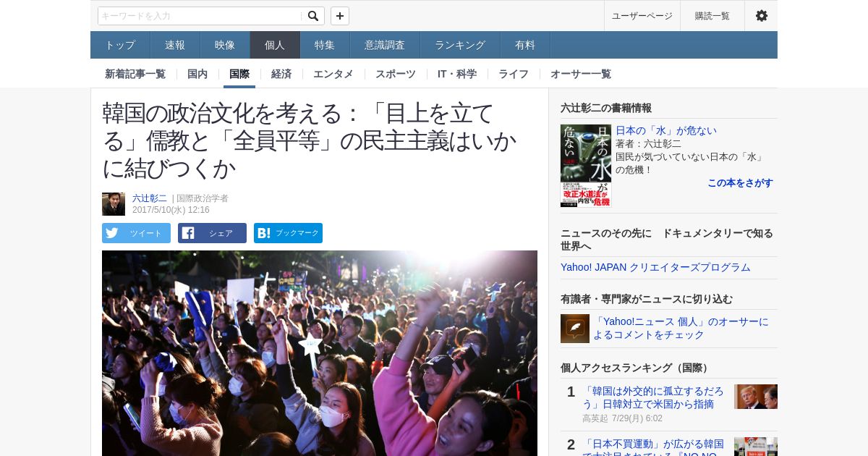Screen dimensions: 868x456
Task: Click author name 六辻彰二 link
Action: (x=150, y=198)
